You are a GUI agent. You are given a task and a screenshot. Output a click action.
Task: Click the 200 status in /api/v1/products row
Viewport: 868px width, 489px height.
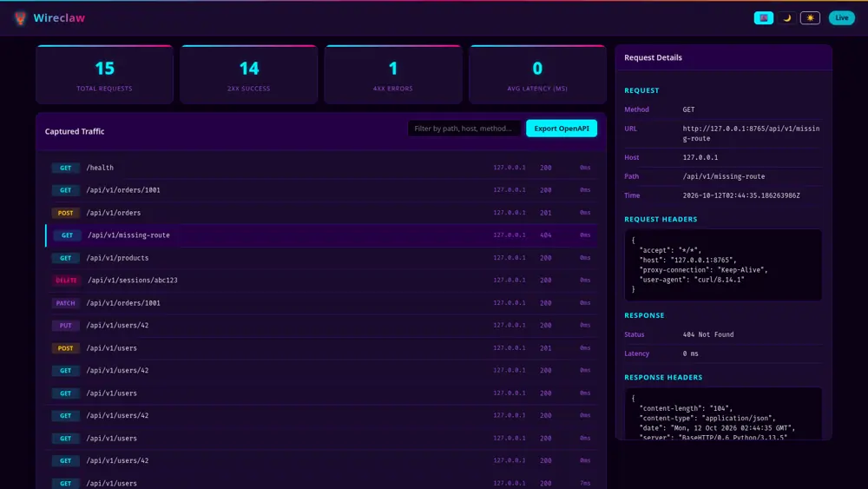click(x=546, y=258)
